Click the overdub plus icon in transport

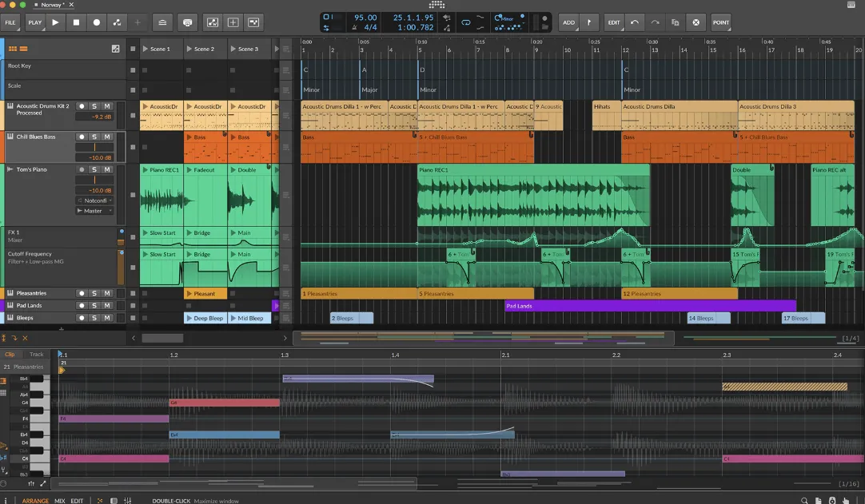[138, 22]
